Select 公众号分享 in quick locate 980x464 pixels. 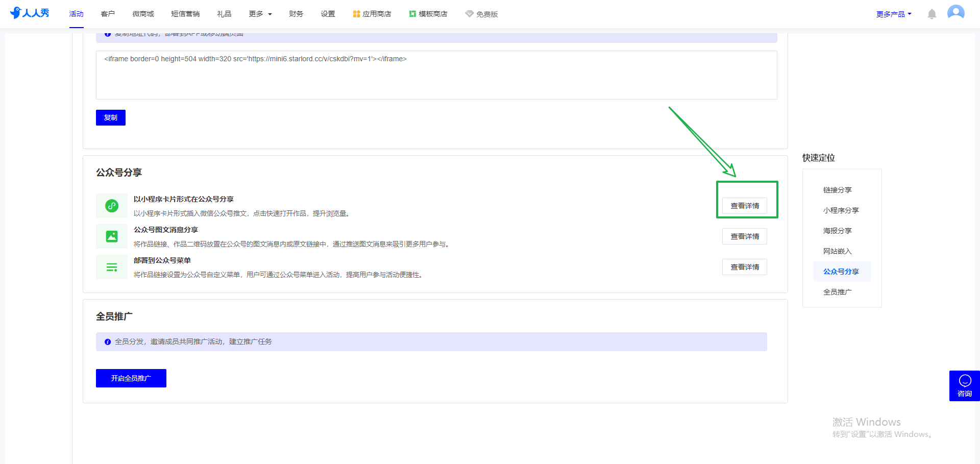(x=841, y=272)
